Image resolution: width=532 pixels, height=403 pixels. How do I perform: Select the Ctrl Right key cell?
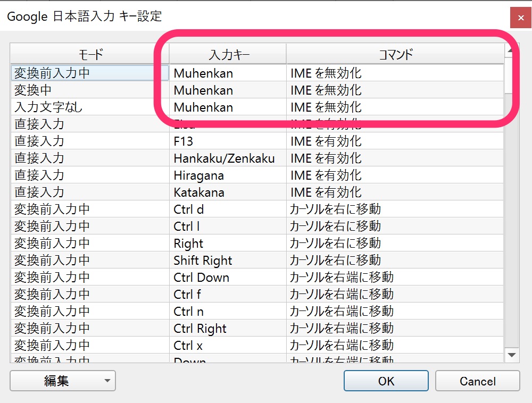(228, 328)
